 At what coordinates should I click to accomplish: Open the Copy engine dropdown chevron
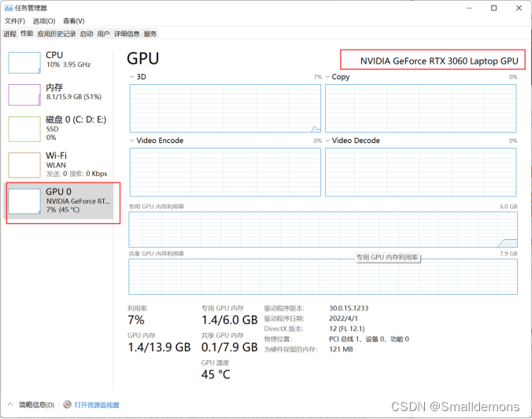pos(327,77)
